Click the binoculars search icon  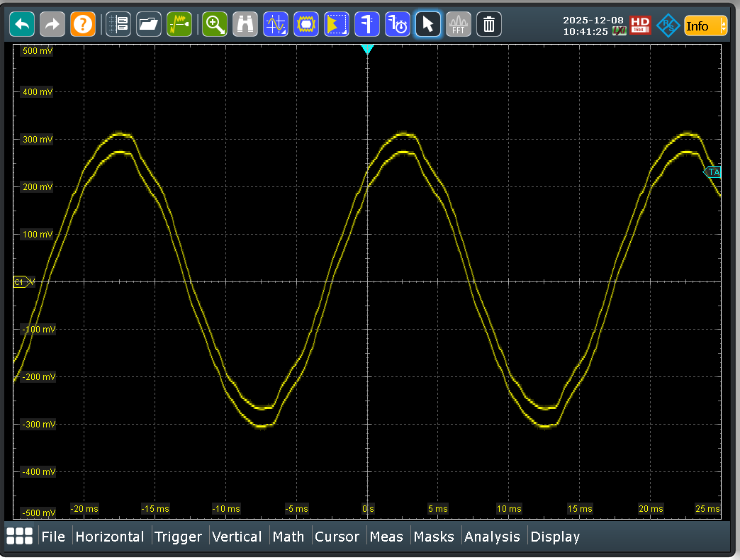(245, 25)
